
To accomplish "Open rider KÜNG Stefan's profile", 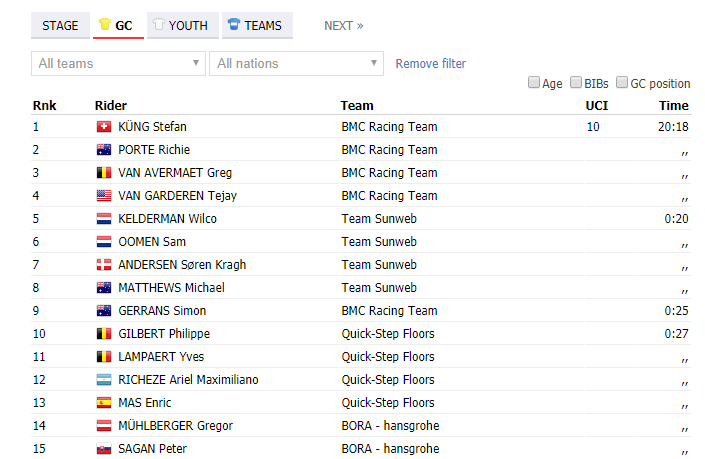I will click(152, 127).
